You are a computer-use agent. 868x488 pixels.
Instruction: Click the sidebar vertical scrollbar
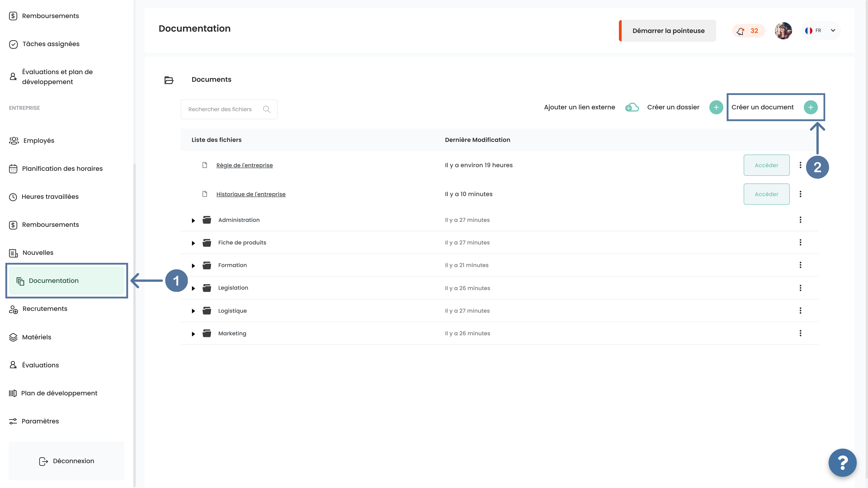coord(134,325)
